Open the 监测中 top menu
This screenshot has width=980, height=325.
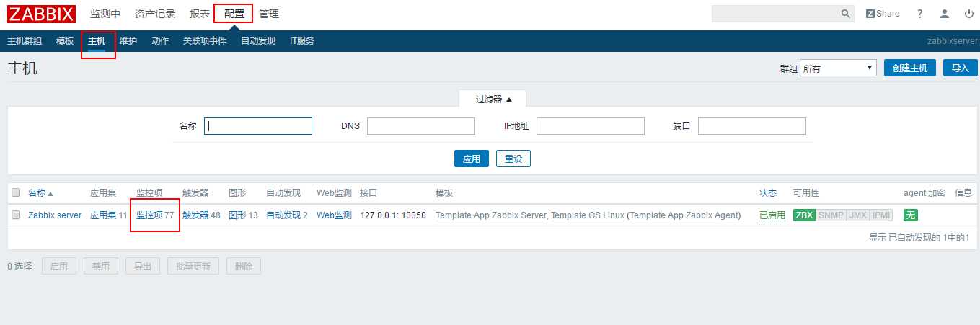pyautogui.click(x=105, y=14)
